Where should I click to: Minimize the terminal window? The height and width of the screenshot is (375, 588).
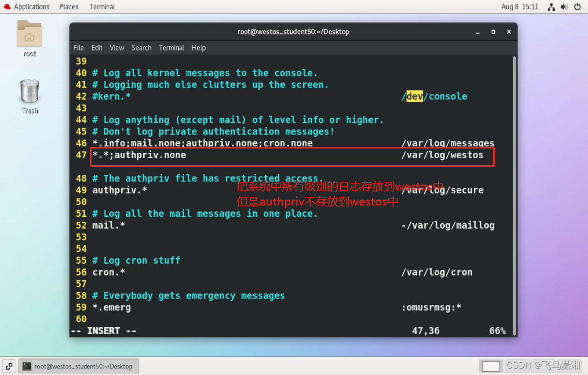[x=478, y=32]
